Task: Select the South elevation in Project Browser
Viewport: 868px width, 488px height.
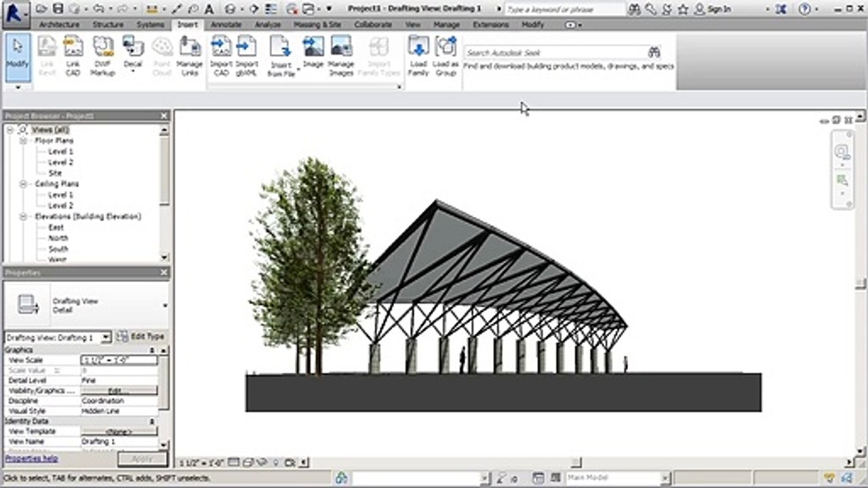Action: click(57, 249)
